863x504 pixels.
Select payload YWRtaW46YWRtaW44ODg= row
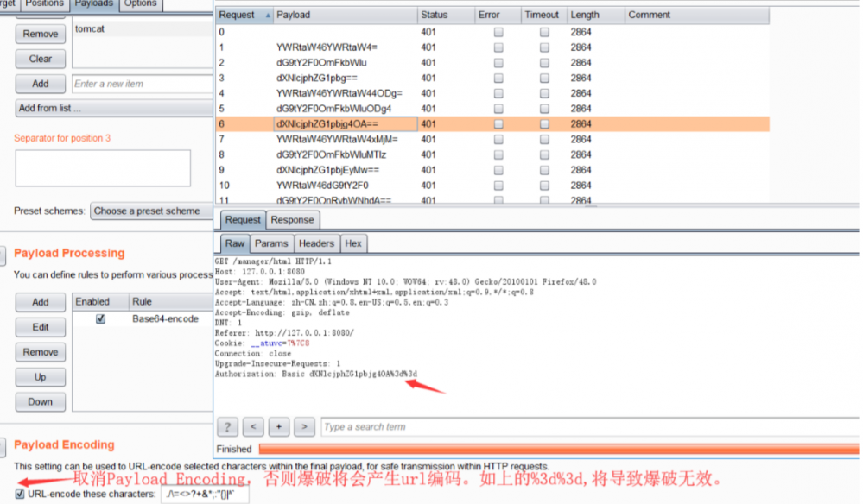tap(492, 93)
